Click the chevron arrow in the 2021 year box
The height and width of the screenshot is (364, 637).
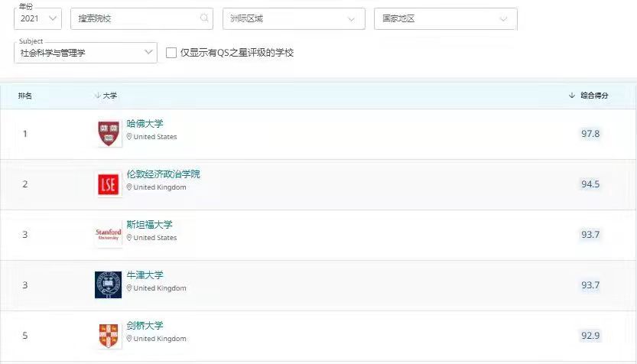coord(53,18)
